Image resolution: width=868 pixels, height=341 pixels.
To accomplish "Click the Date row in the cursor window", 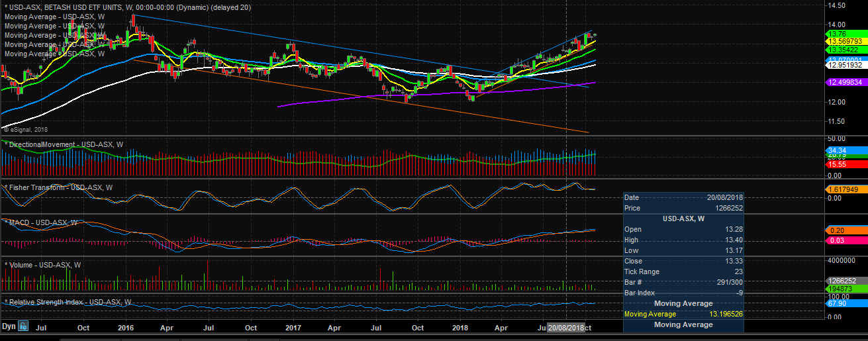I will pos(683,197).
